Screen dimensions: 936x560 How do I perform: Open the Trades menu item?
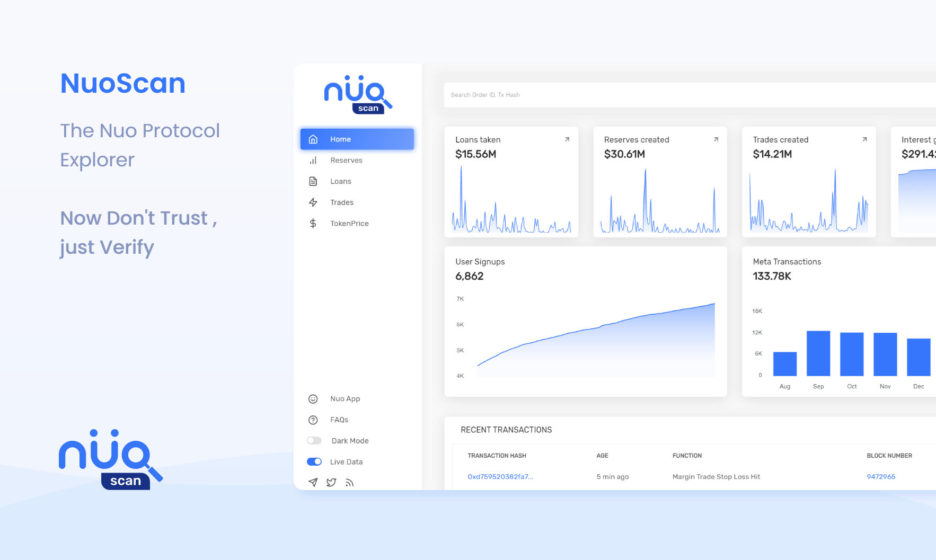[x=357, y=202]
